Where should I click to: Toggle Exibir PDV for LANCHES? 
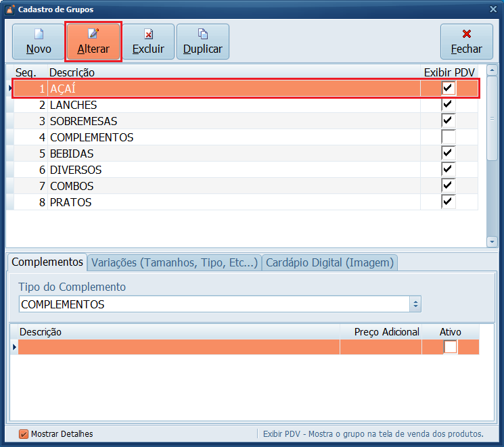tap(448, 104)
